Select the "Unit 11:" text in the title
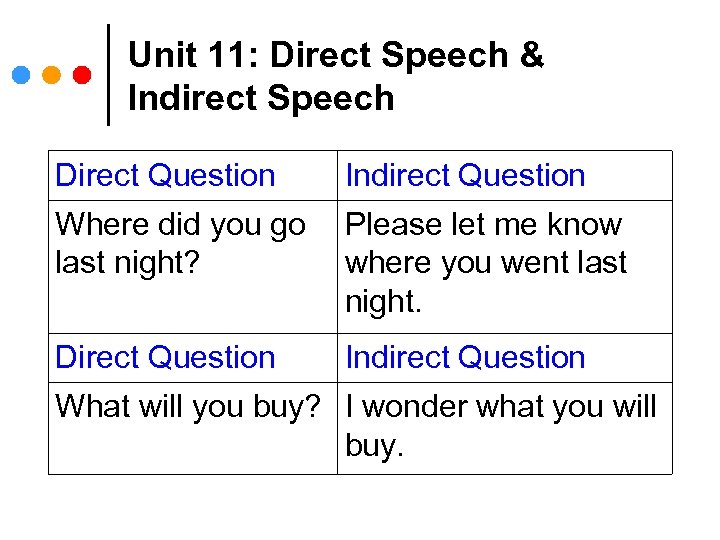Image resolution: width=720 pixels, height=540 pixels. click(x=194, y=55)
